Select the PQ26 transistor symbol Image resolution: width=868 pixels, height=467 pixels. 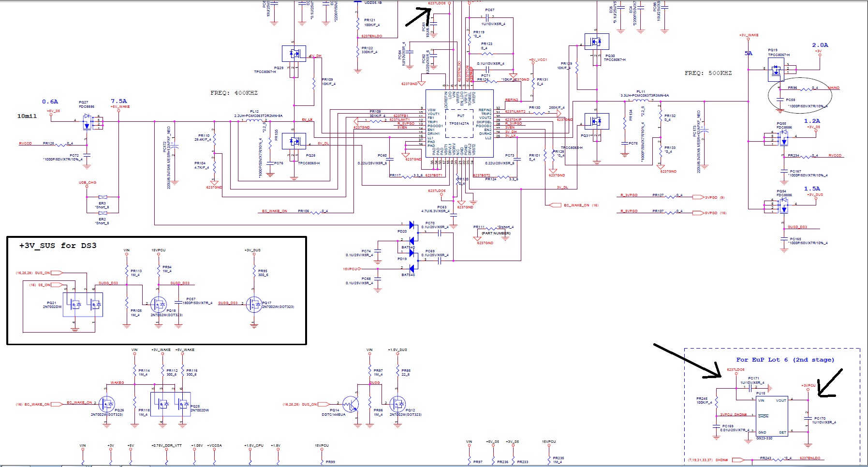click(106, 404)
